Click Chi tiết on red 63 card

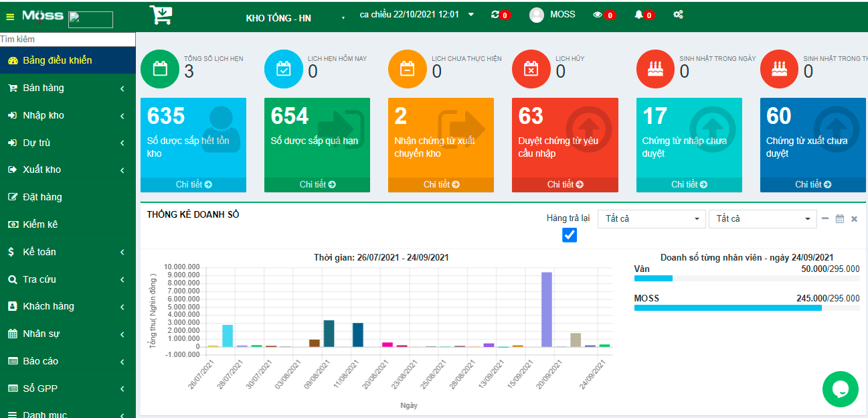pyautogui.click(x=565, y=184)
